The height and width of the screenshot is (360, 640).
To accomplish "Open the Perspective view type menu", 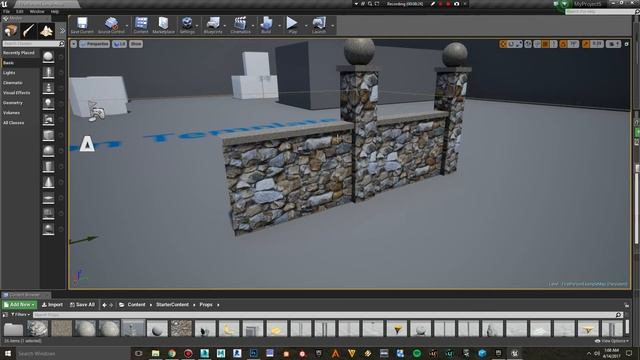I will point(94,44).
